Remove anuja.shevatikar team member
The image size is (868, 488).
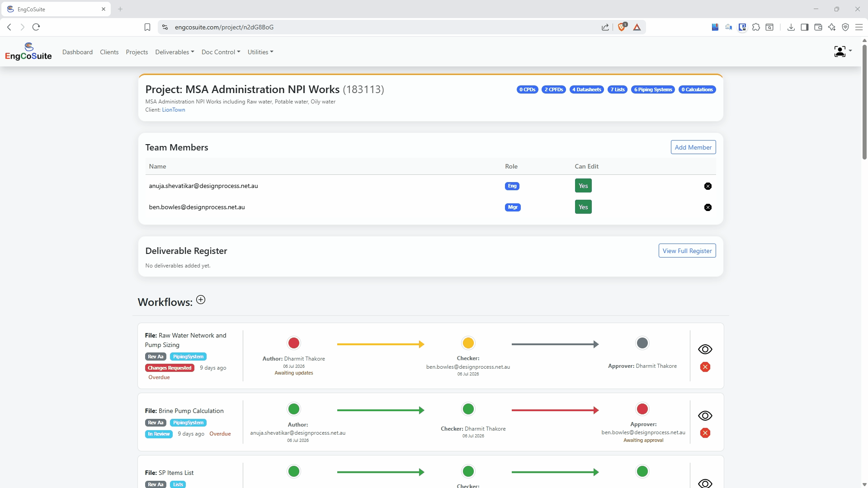tap(708, 186)
